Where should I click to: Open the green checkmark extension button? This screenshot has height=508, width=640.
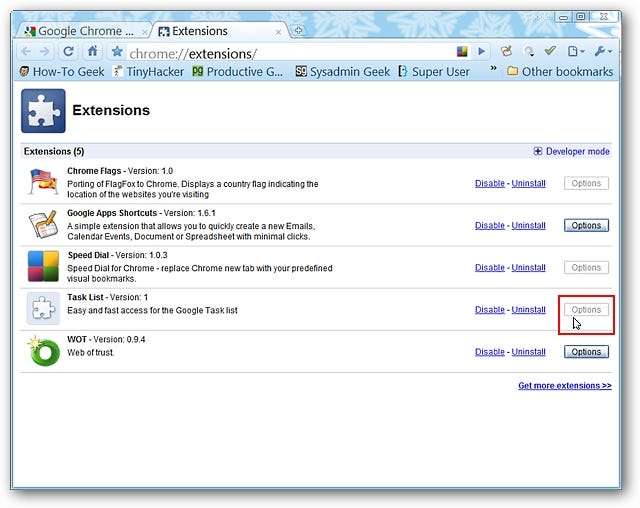(x=550, y=51)
